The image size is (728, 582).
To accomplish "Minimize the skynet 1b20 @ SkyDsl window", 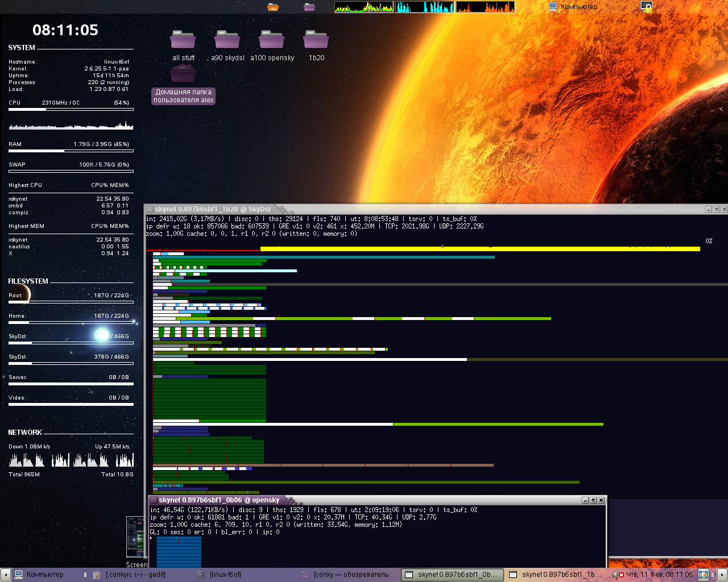I will 709,209.
